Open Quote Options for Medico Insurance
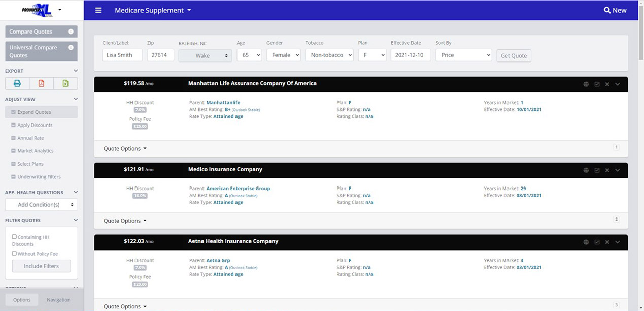The height and width of the screenshot is (311, 644). 125,221
